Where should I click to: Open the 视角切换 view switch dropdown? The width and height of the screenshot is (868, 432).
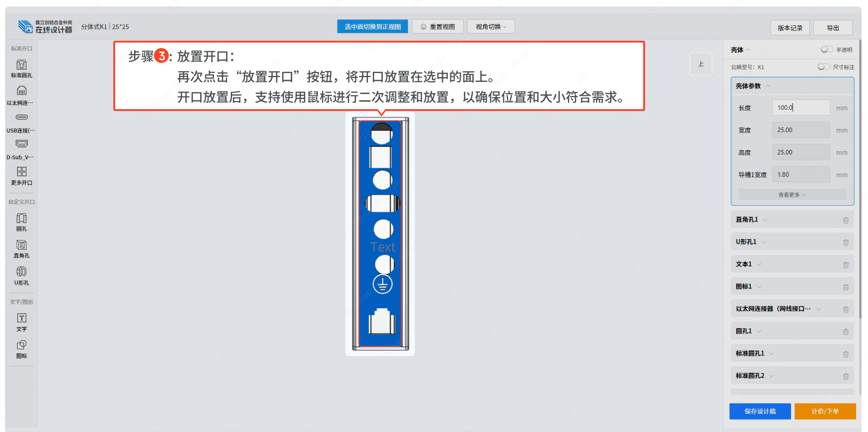pos(491,27)
